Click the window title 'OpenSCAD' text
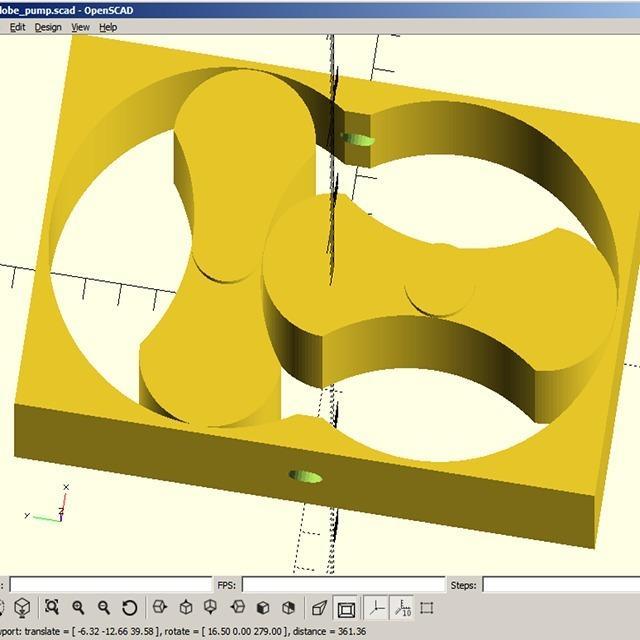 [x=109, y=10]
